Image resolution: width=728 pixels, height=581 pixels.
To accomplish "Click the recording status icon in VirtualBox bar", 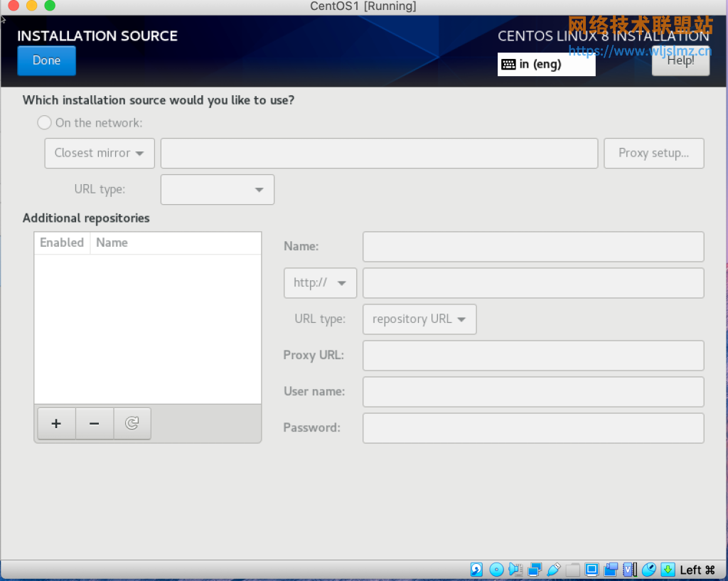I will [611, 569].
